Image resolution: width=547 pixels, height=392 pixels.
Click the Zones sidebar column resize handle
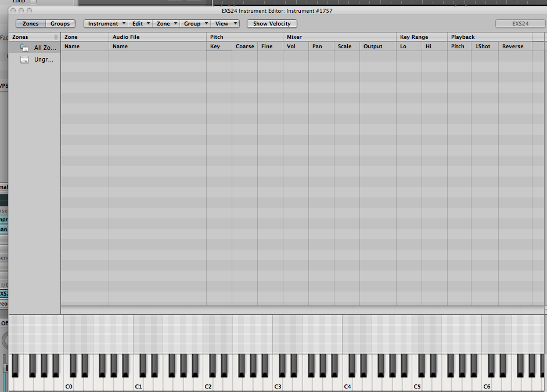[56, 37]
